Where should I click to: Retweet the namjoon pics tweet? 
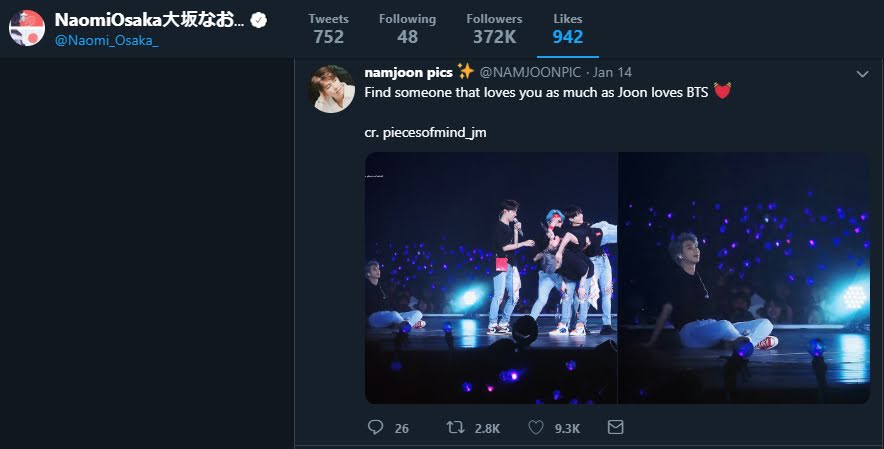(x=456, y=427)
